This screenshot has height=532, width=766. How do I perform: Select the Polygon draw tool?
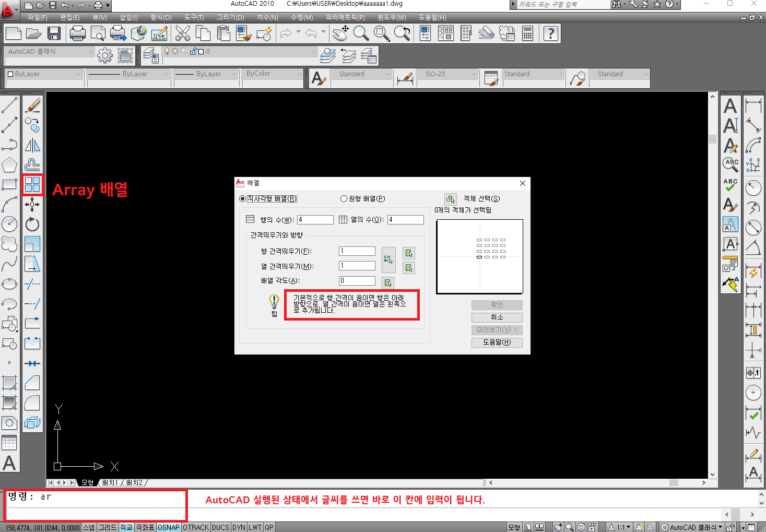pyautogui.click(x=9, y=165)
